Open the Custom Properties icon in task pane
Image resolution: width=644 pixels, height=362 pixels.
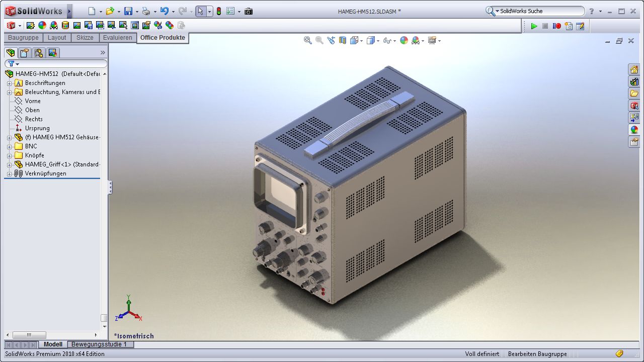pyautogui.click(x=634, y=142)
